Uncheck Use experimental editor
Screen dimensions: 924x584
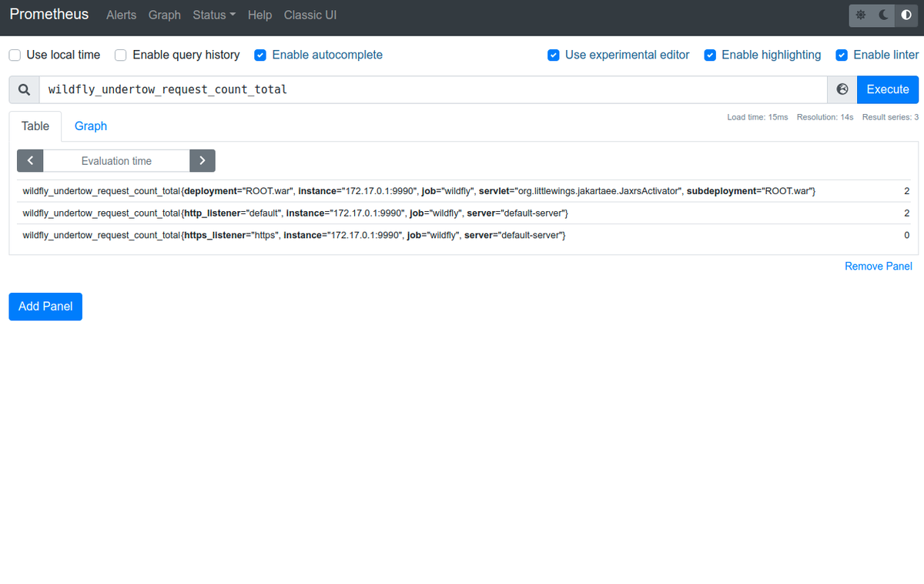coord(553,55)
